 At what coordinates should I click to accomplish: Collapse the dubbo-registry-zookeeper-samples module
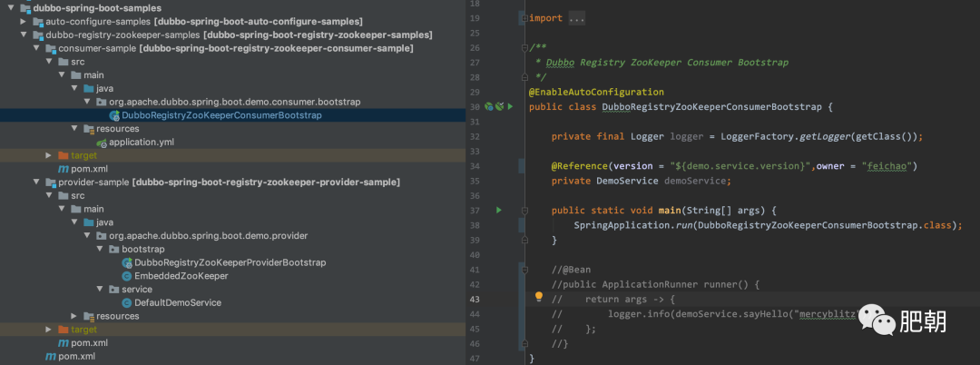pyautogui.click(x=24, y=35)
